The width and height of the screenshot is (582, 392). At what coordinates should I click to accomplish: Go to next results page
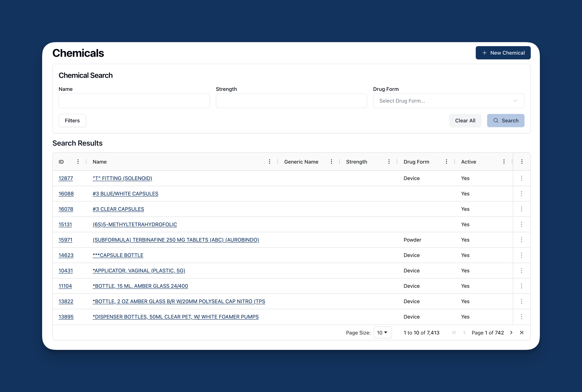coord(511,332)
